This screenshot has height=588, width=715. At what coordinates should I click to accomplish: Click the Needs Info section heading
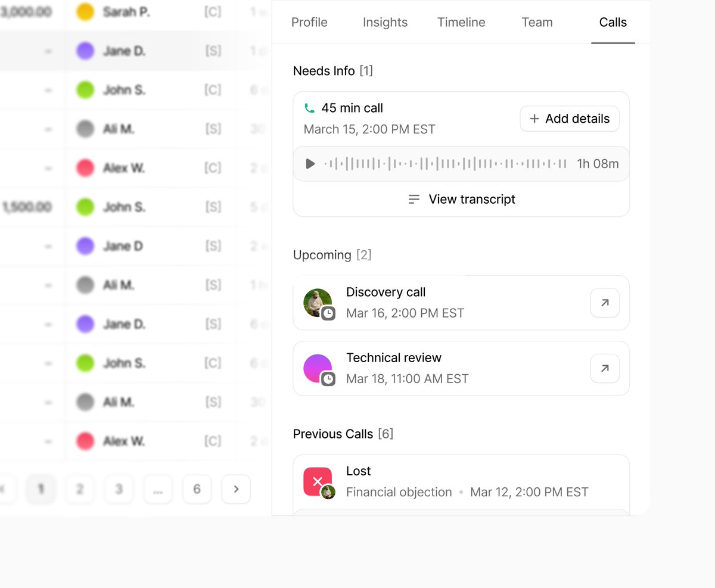tap(324, 71)
